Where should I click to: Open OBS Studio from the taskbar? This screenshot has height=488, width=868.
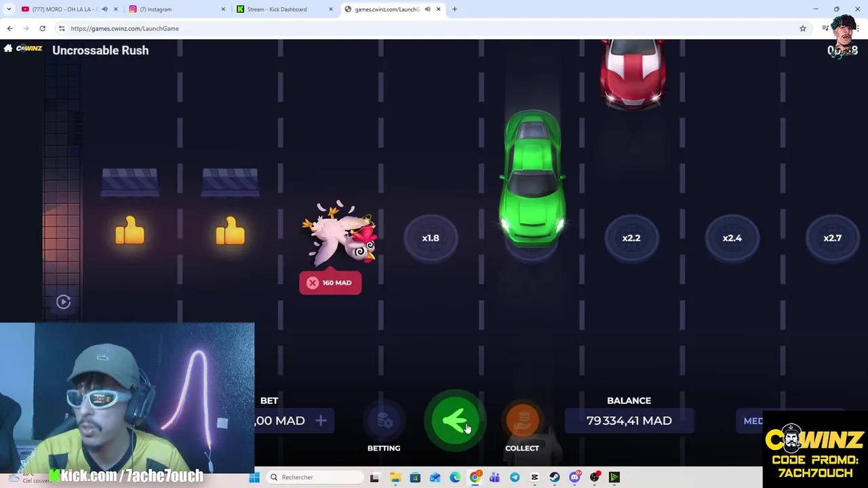595,477
